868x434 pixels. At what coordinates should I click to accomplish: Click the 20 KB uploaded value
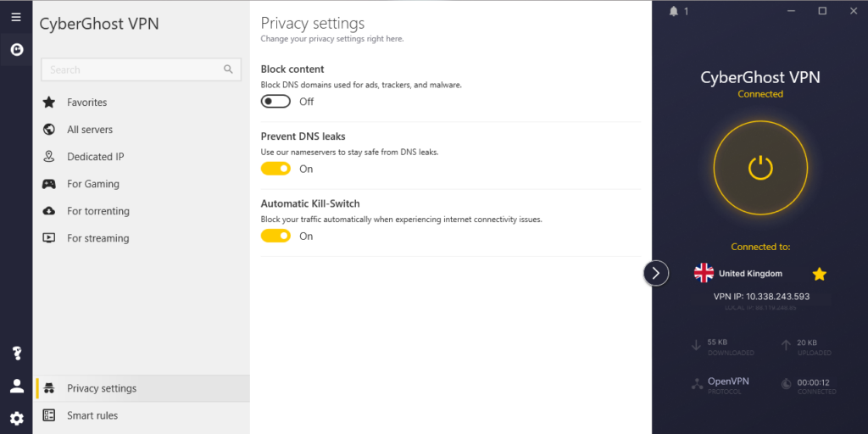(807, 342)
